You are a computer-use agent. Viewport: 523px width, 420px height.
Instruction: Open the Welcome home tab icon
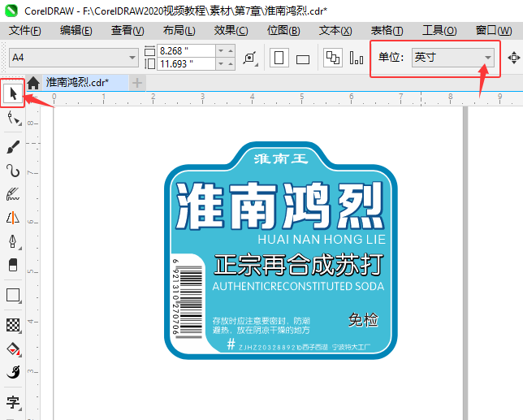pyautogui.click(x=33, y=83)
